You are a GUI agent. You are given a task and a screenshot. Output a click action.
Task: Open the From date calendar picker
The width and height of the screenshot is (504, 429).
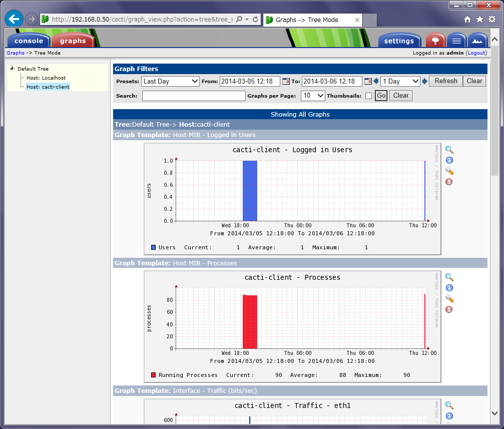point(286,82)
